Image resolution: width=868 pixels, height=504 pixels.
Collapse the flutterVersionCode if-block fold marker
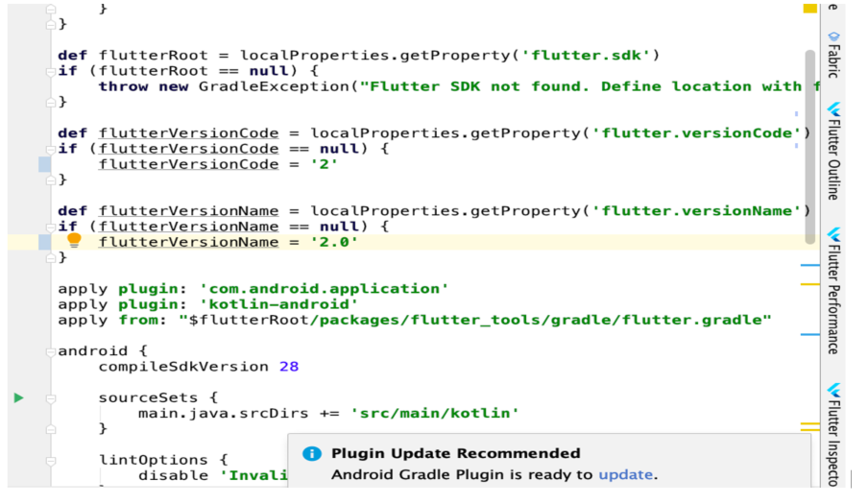coord(51,149)
